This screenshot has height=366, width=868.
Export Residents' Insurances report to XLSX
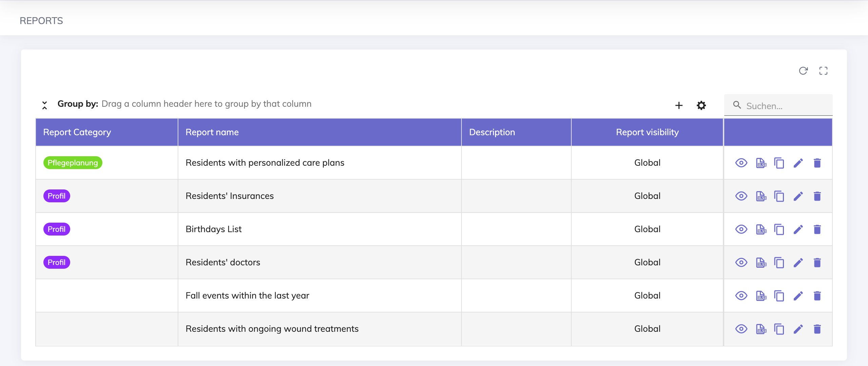[761, 196]
